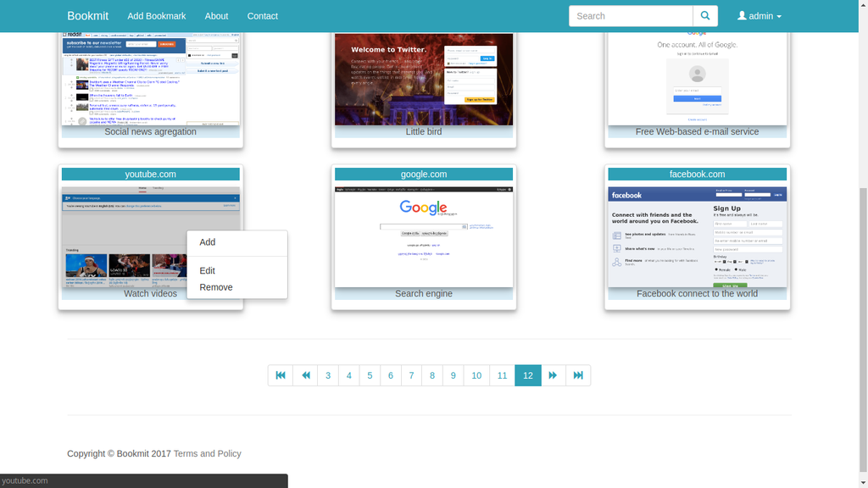Go to page 9
The image size is (868, 488).
[453, 375]
